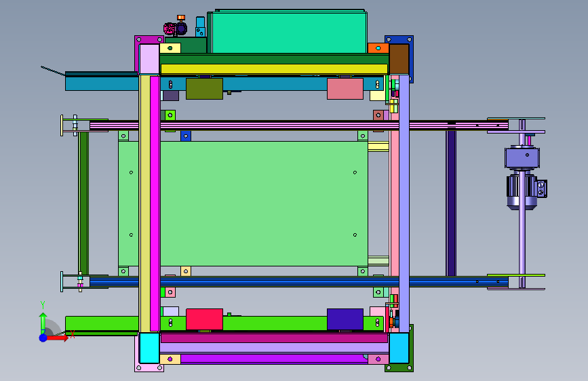Select the light purple block top left corner
This screenshot has height=381, width=588.
coord(149,59)
